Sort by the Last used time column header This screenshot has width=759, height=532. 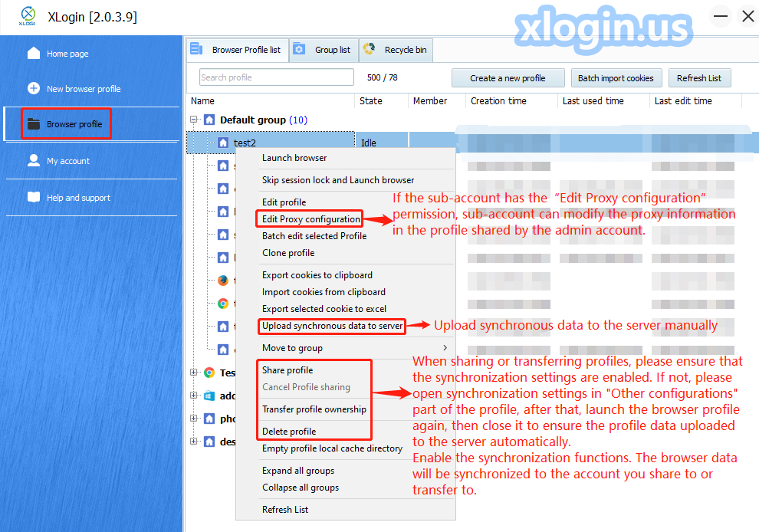(x=603, y=100)
